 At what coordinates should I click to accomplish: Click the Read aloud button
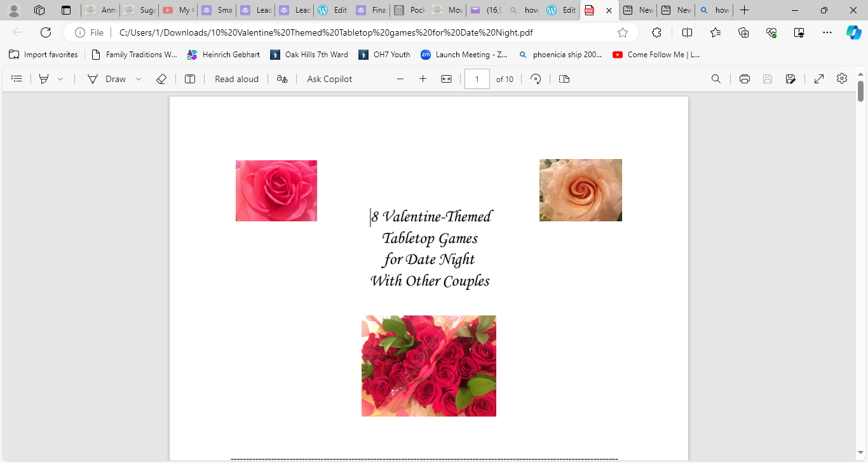point(236,79)
